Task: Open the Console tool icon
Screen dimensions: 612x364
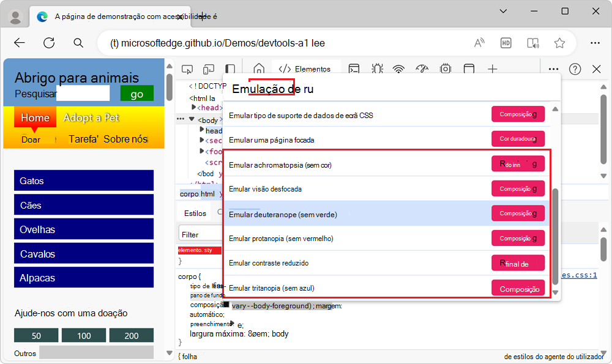Action: click(x=354, y=69)
